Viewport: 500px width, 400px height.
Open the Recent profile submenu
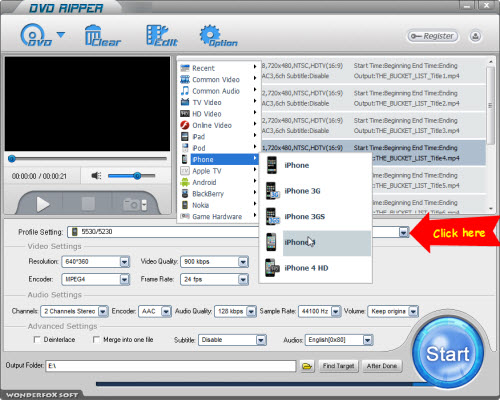pos(219,68)
